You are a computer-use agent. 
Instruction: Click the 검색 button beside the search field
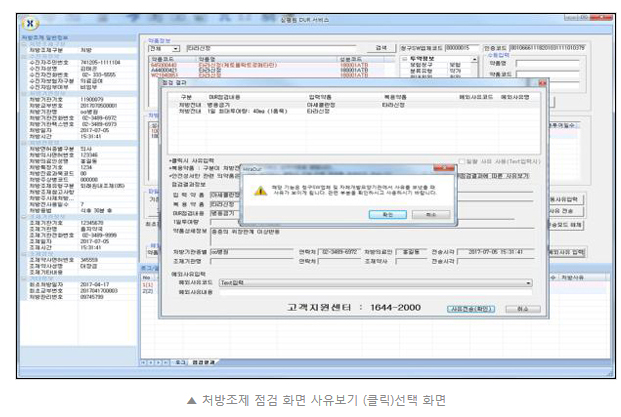(381, 47)
